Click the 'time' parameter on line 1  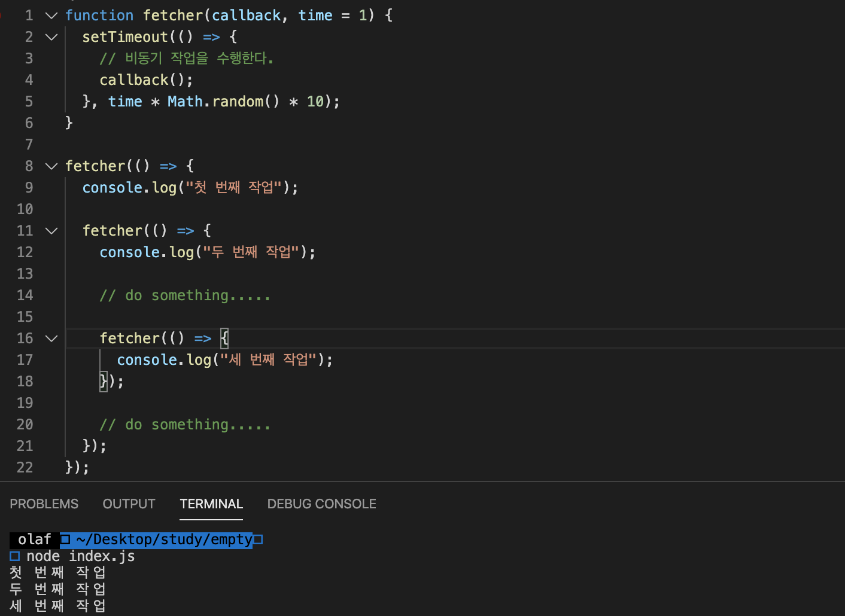click(x=315, y=16)
